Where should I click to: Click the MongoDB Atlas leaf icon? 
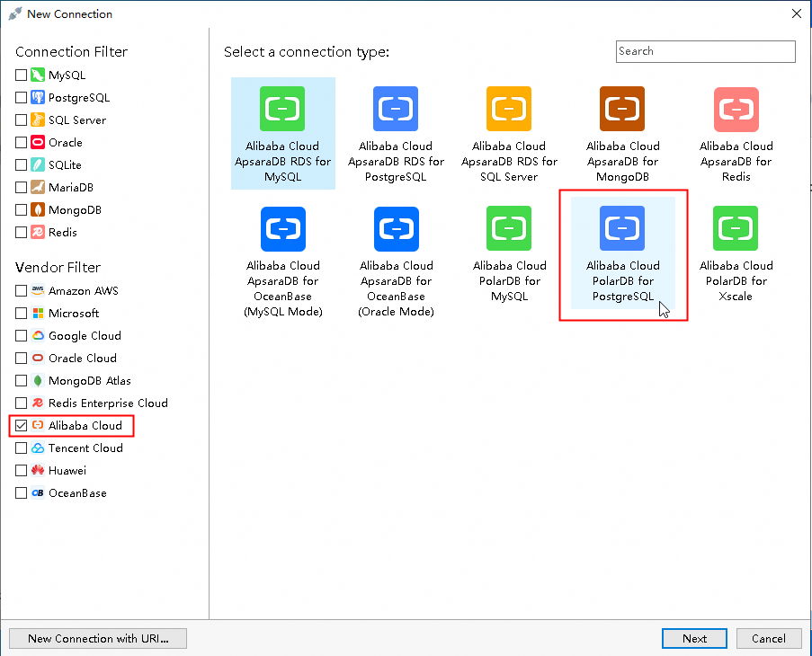(38, 381)
